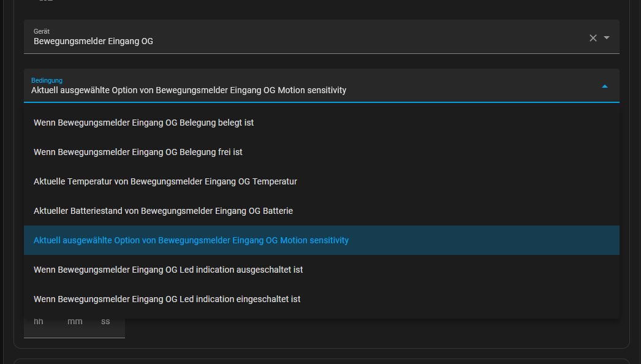Select 'Belegung belegt ist' condition
This screenshot has width=641, height=364.
321,123
